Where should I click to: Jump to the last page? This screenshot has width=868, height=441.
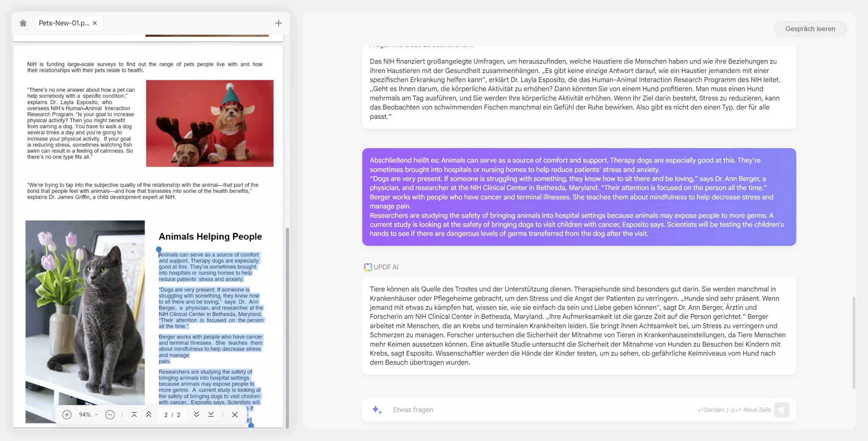211,415
